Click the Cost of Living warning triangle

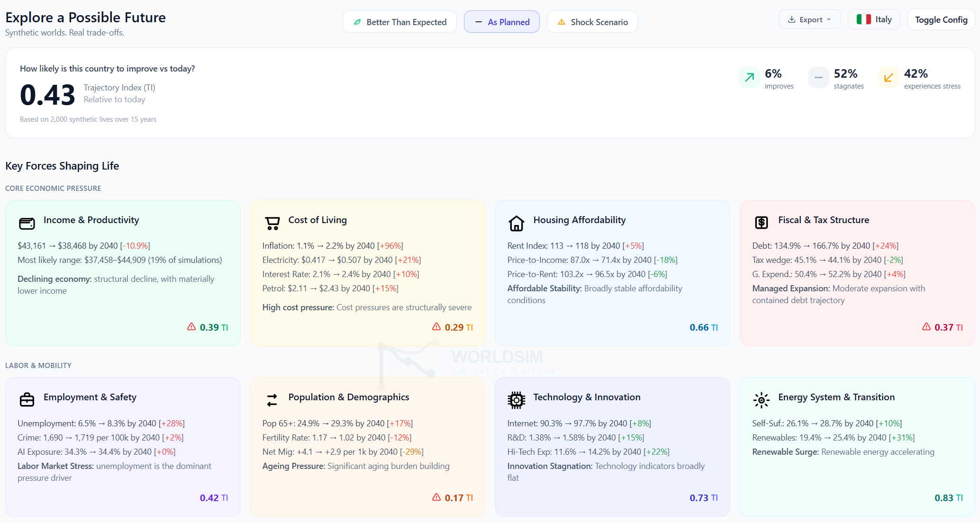pos(436,327)
